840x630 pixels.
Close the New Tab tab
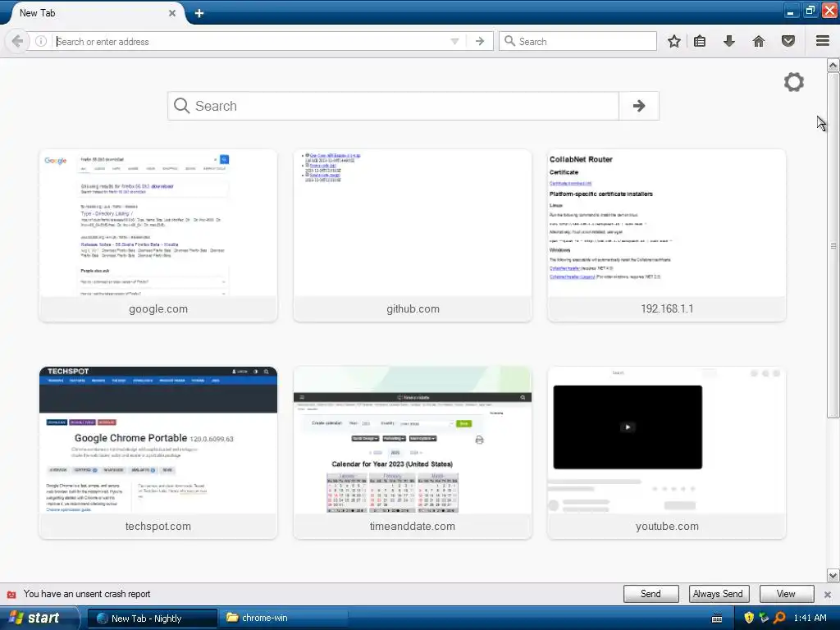point(172,13)
